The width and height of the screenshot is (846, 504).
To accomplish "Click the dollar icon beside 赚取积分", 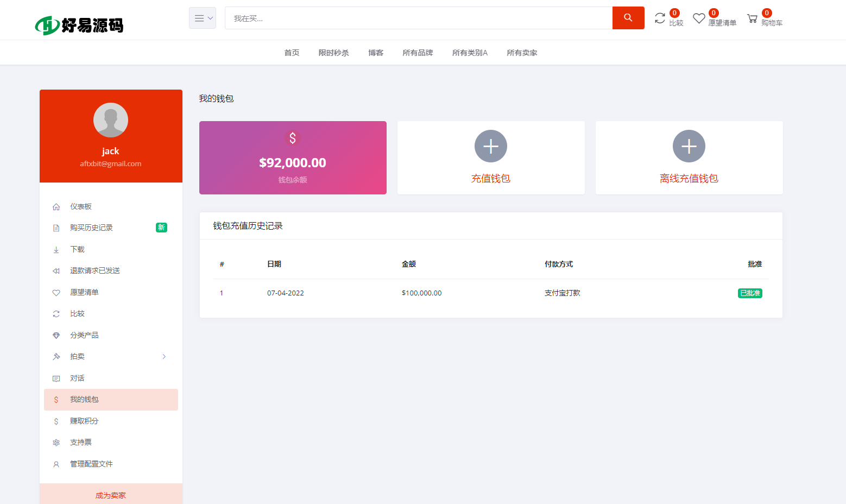I will pyautogui.click(x=56, y=421).
